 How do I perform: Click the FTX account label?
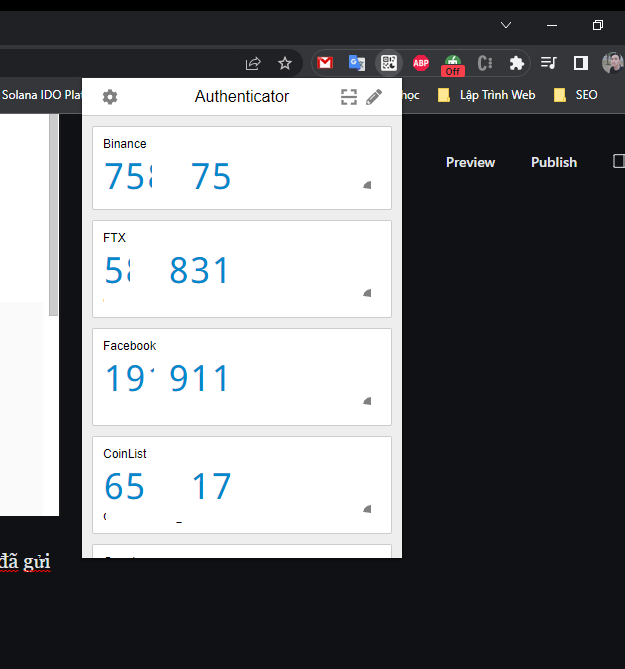click(x=114, y=238)
